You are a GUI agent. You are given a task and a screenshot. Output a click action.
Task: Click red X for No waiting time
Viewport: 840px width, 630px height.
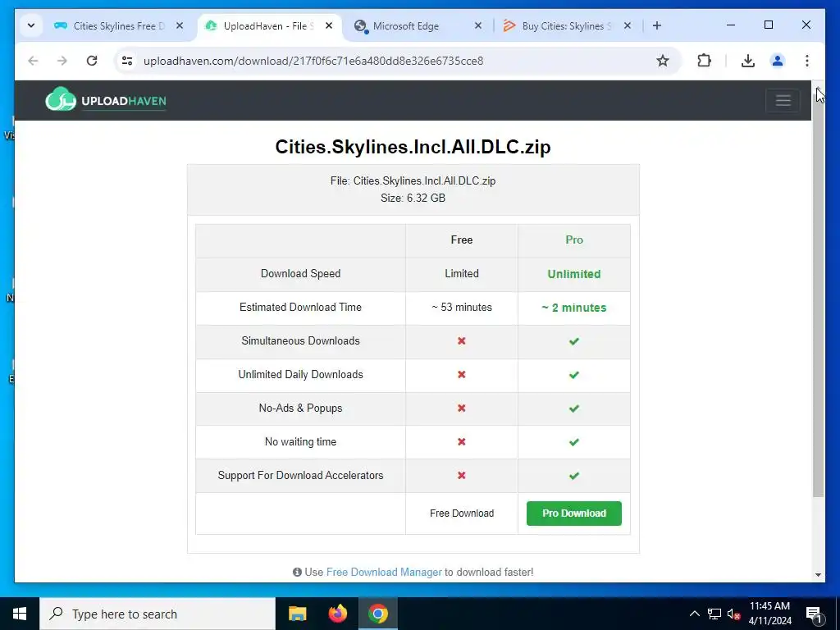[461, 442]
